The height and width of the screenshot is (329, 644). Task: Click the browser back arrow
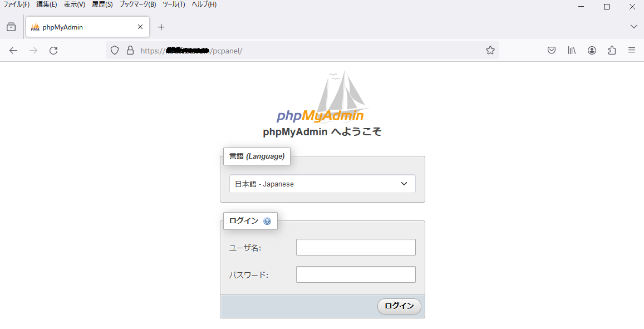tap(13, 51)
